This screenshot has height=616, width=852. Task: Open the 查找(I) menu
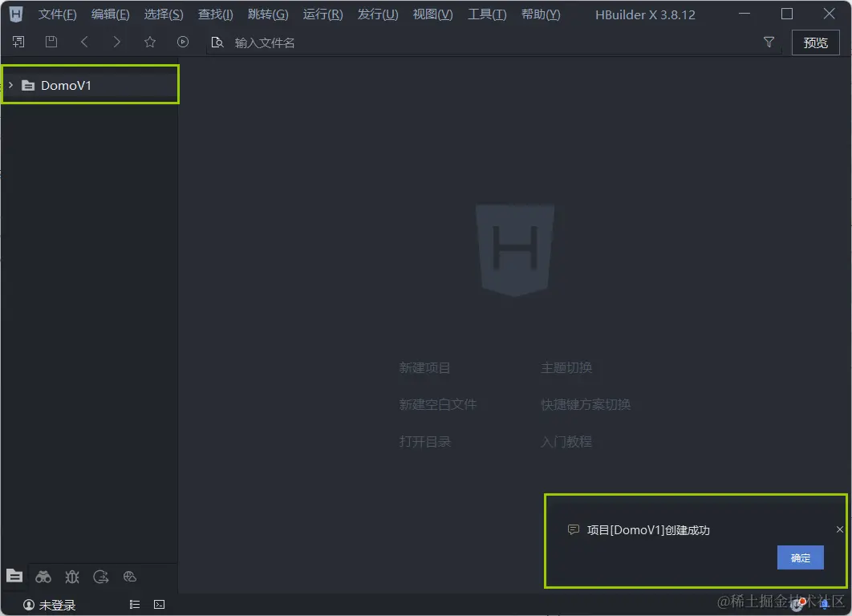(216, 14)
